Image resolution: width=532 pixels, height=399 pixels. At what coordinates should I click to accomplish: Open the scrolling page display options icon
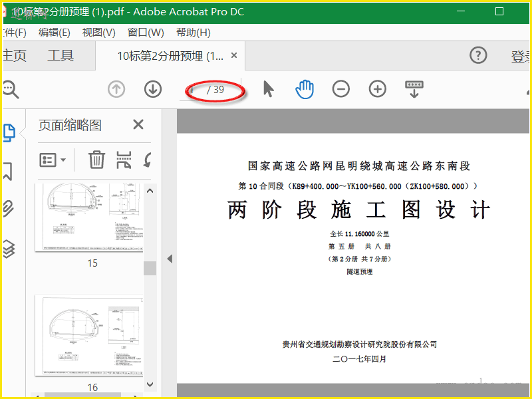point(414,89)
